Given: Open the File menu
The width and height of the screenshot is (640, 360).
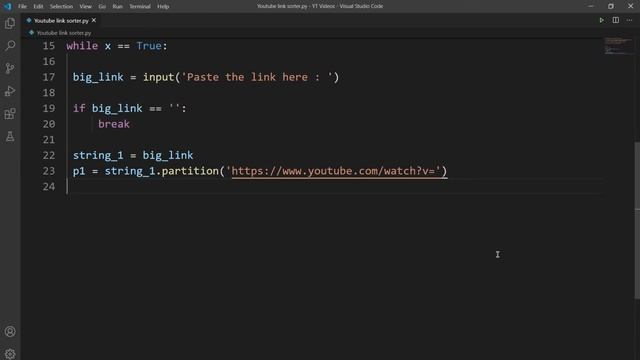Looking at the screenshot, I should (x=22, y=6).
